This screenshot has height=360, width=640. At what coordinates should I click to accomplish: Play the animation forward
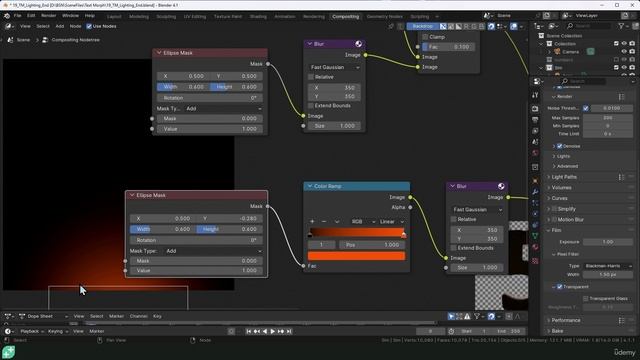point(273,331)
